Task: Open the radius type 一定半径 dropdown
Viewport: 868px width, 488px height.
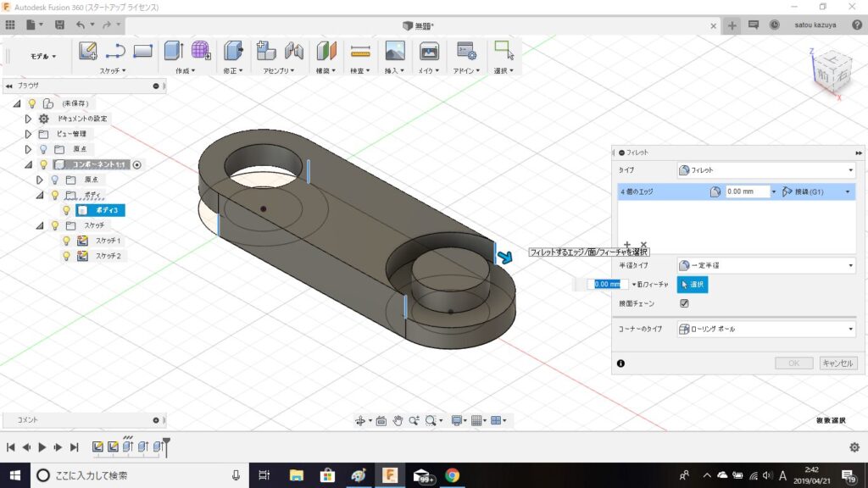Action: (766, 265)
